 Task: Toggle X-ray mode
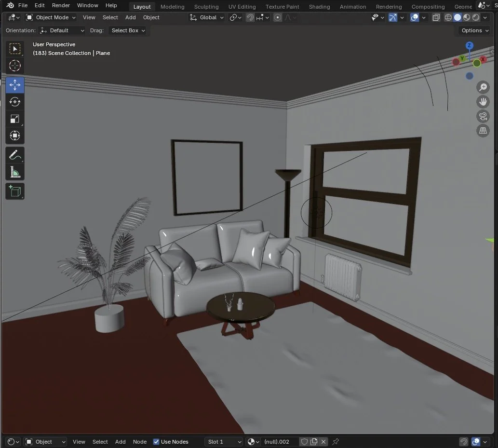click(436, 17)
